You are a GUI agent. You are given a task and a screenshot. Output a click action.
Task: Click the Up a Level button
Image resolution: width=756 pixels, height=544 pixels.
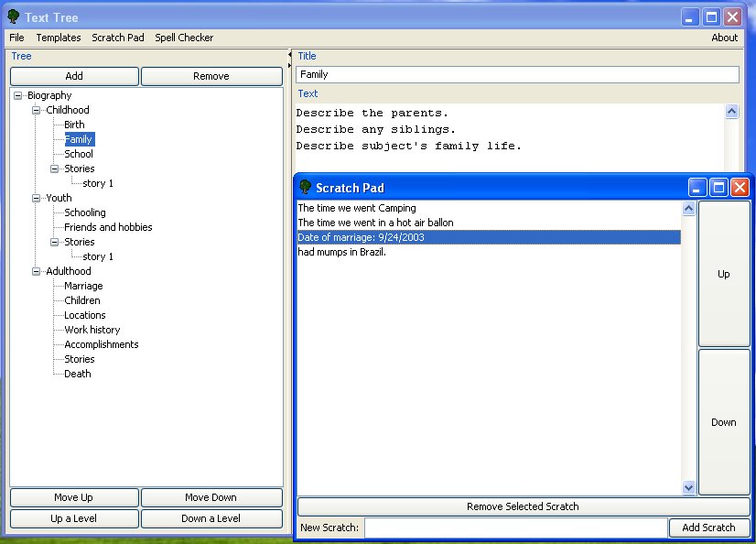click(x=74, y=518)
